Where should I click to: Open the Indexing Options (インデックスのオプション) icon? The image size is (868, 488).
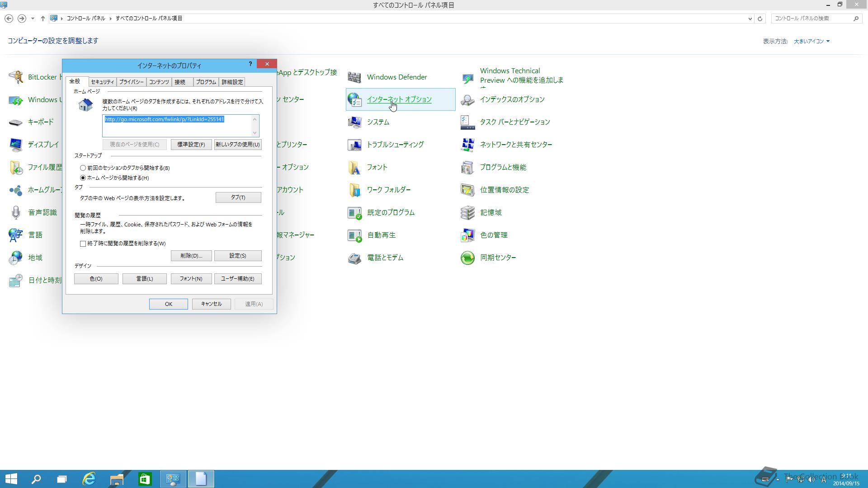pos(467,99)
